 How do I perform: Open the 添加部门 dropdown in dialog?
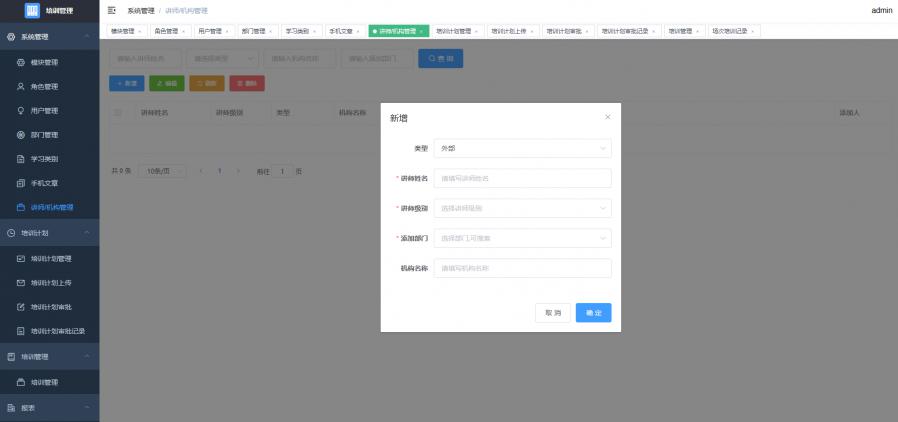point(523,238)
